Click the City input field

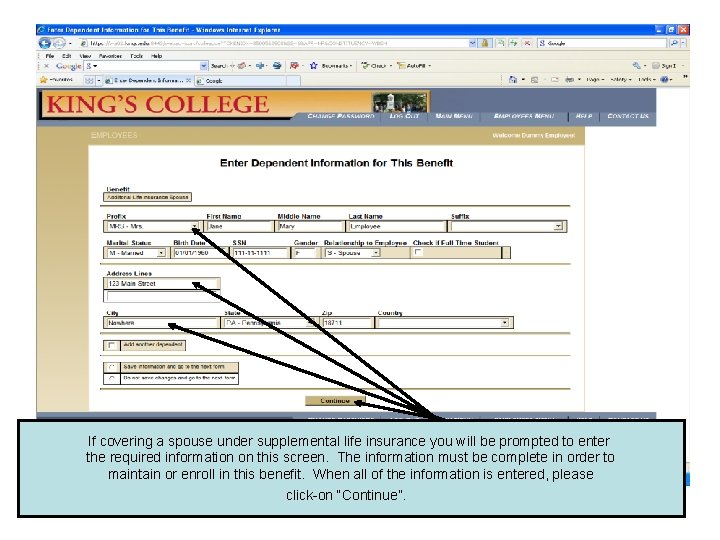[162, 323]
